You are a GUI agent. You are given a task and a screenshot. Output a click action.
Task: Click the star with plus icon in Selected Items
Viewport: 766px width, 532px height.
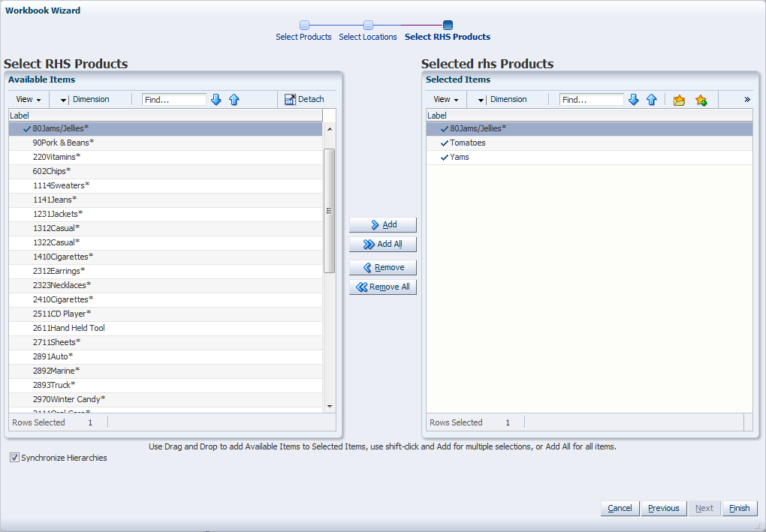point(701,100)
